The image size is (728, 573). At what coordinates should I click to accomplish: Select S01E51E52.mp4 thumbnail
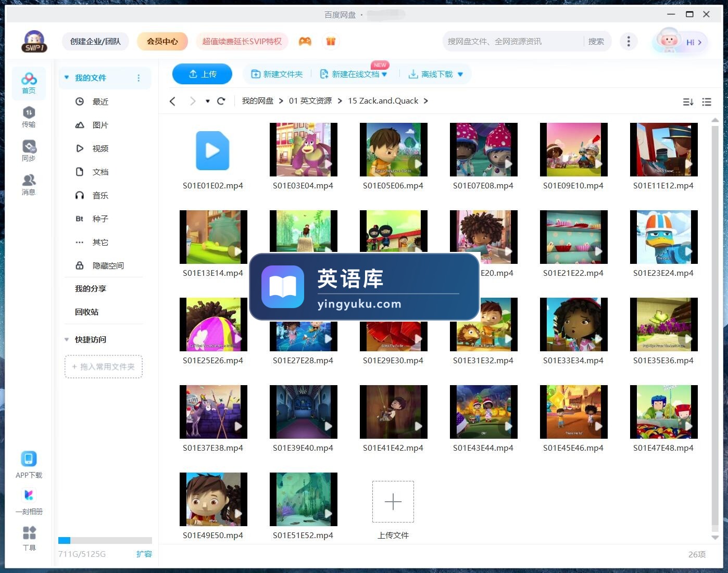[304, 500]
